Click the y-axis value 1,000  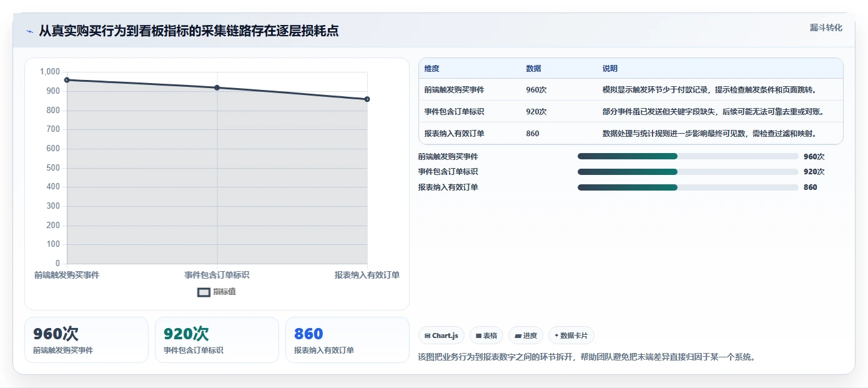50,72
